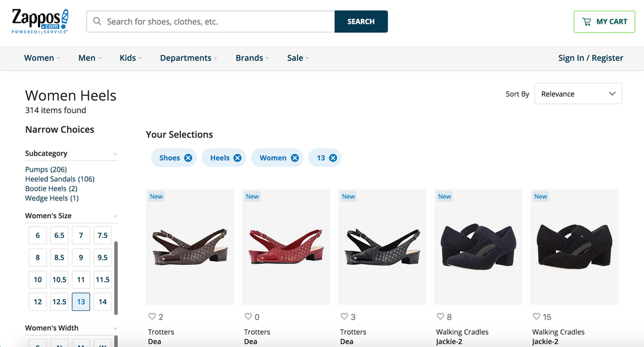Image resolution: width=644 pixels, height=347 pixels.
Task: Open the red Trotters Dea shoe thumbnail
Action: pyautogui.click(x=286, y=246)
